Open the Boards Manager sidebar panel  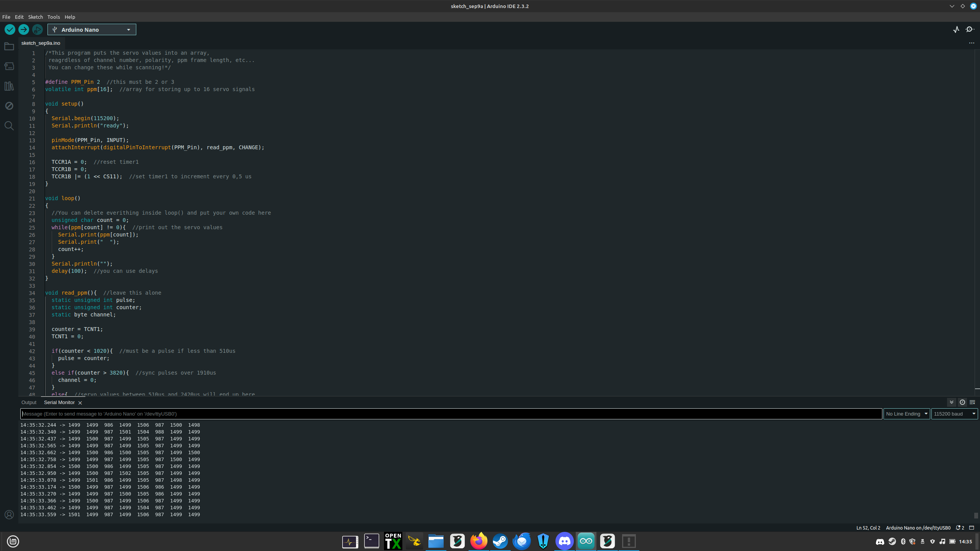tap(9, 66)
